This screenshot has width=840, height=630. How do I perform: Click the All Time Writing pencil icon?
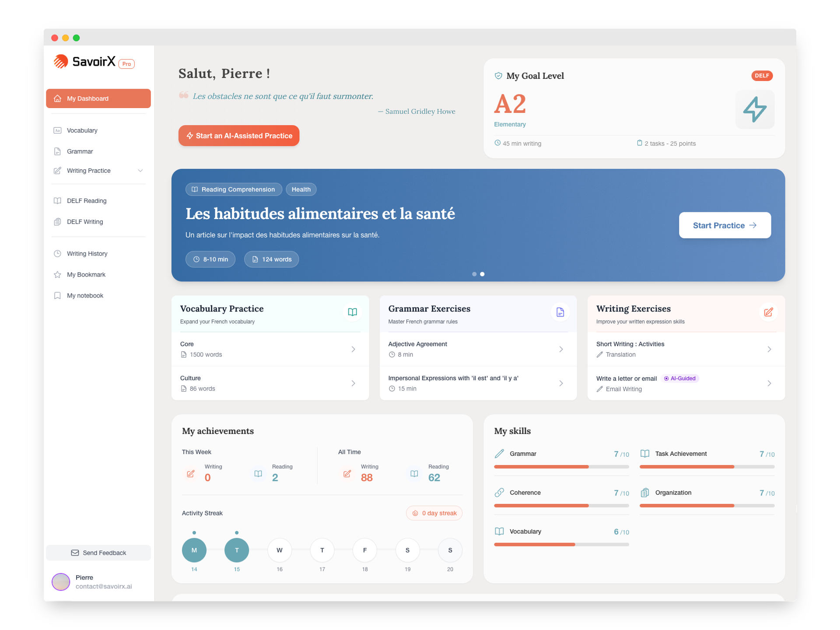pyautogui.click(x=347, y=474)
